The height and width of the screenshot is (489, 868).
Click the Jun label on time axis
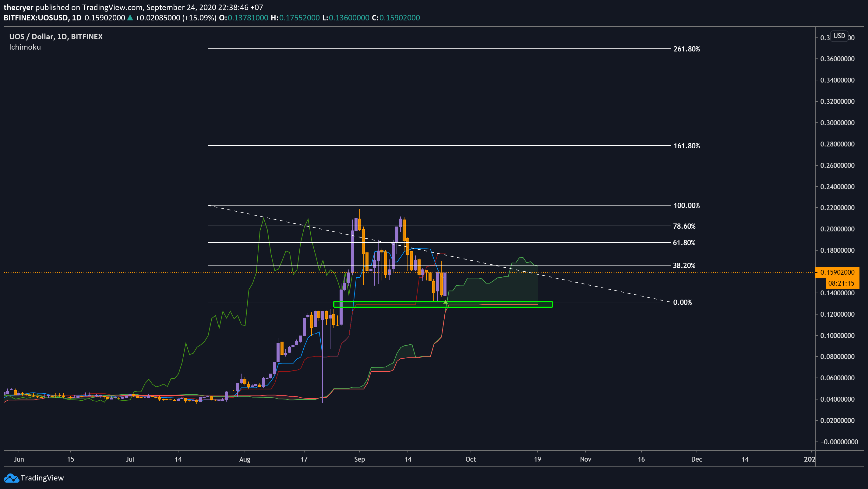click(19, 459)
